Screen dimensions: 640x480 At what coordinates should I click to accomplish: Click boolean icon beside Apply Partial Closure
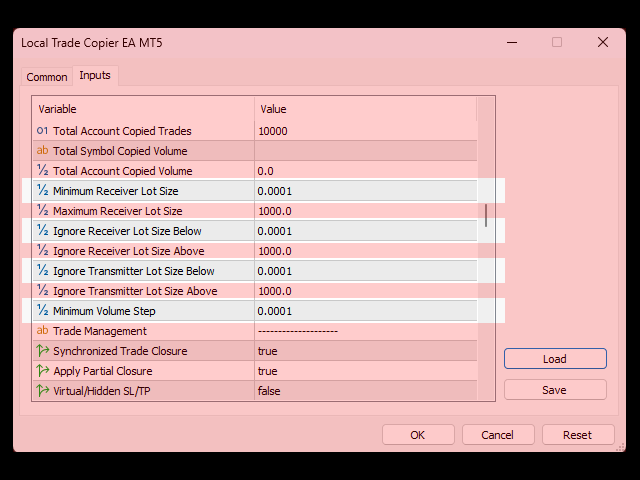pyautogui.click(x=42, y=371)
